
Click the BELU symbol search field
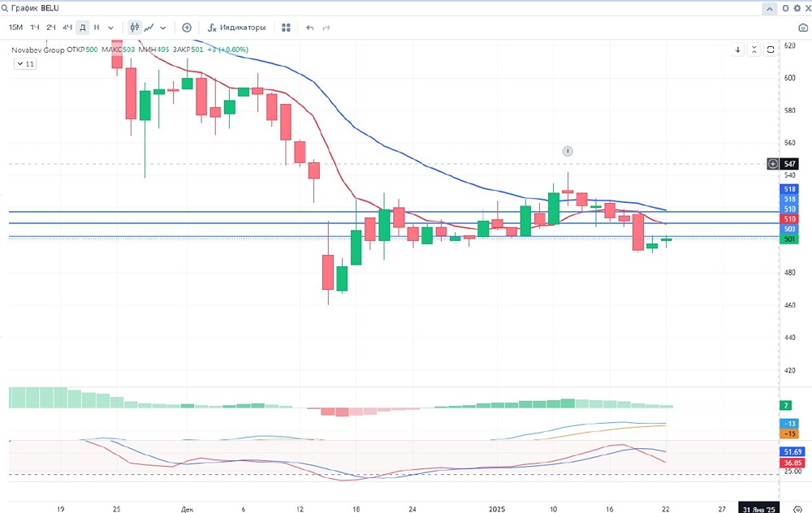[x=48, y=6]
